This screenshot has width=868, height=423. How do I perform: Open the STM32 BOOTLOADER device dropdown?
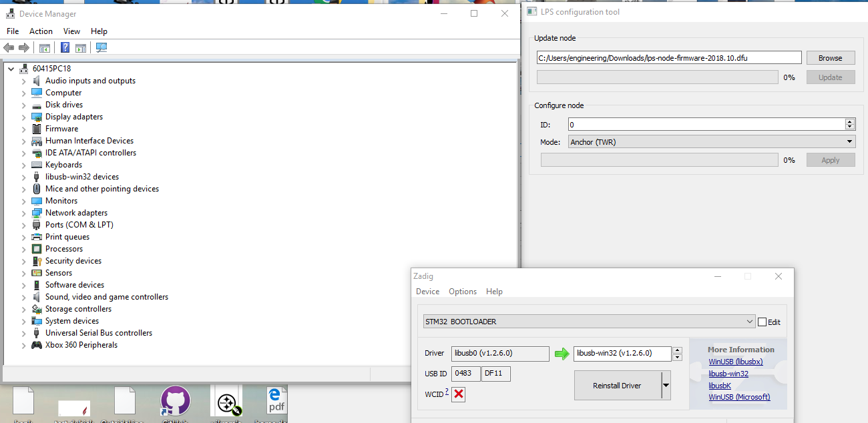pos(590,322)
